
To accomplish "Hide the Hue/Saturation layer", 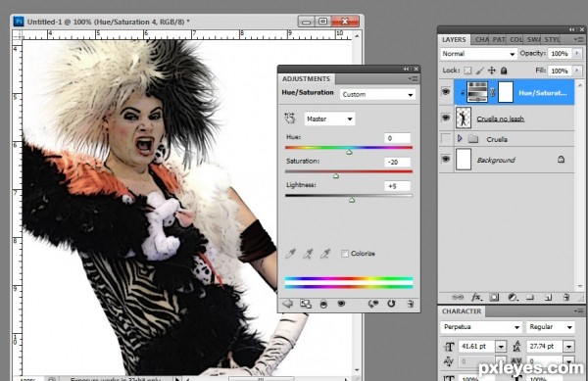I will pos(446,91).
